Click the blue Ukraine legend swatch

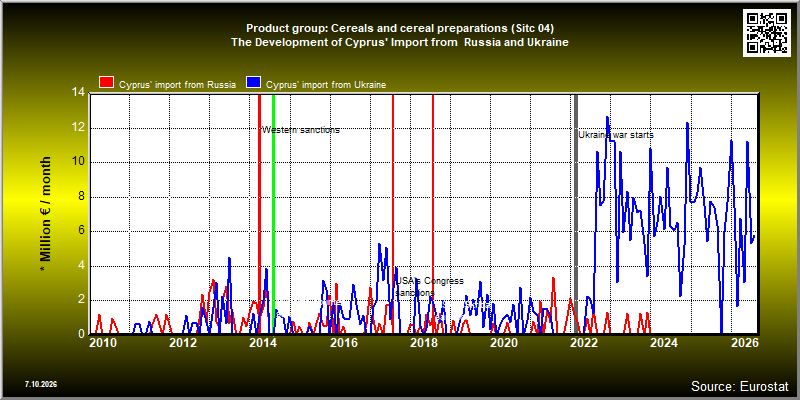tap(254, 83)
